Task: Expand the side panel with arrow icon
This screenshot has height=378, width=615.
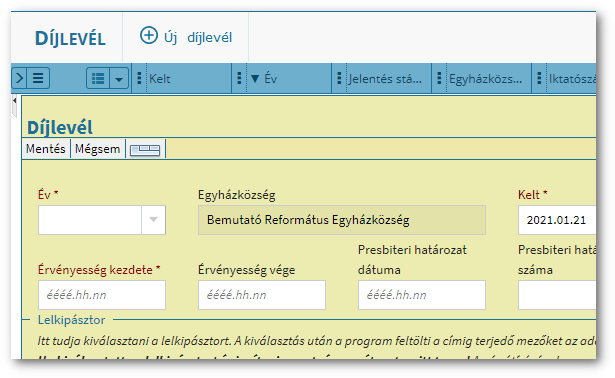Action: pyautogui.click(x=19, y=78)
